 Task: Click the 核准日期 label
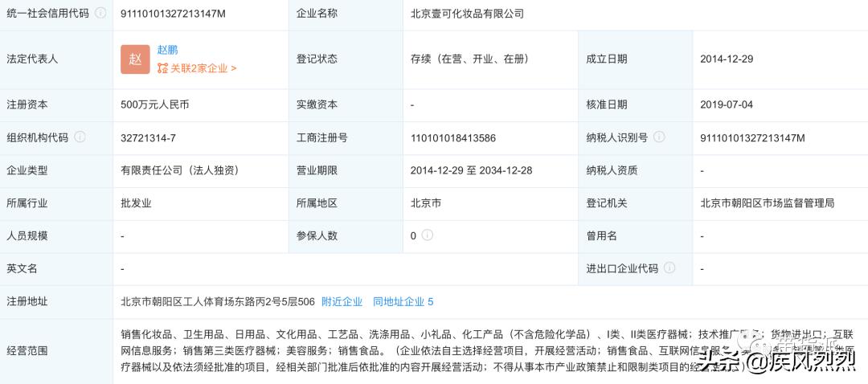607,104
